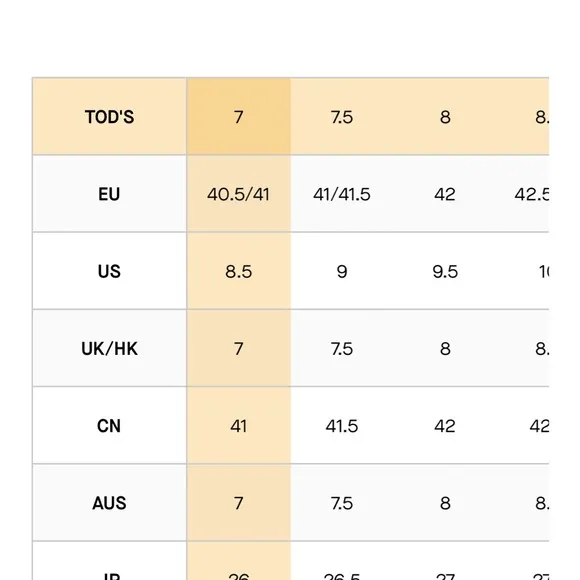Click the EU row label
Viewport: 580px width, 580px height.
tap(109, 194)
